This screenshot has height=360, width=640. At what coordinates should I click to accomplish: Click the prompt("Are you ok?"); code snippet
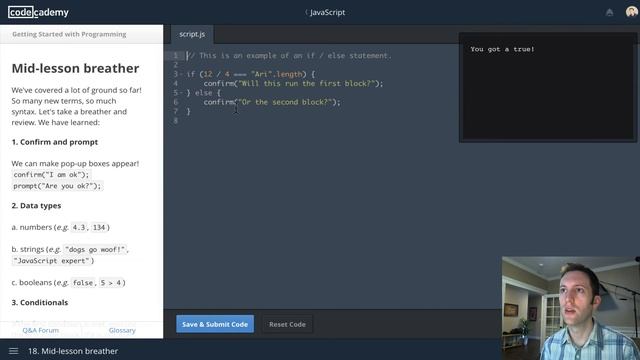pyautogui.click(x=57, y=186)
